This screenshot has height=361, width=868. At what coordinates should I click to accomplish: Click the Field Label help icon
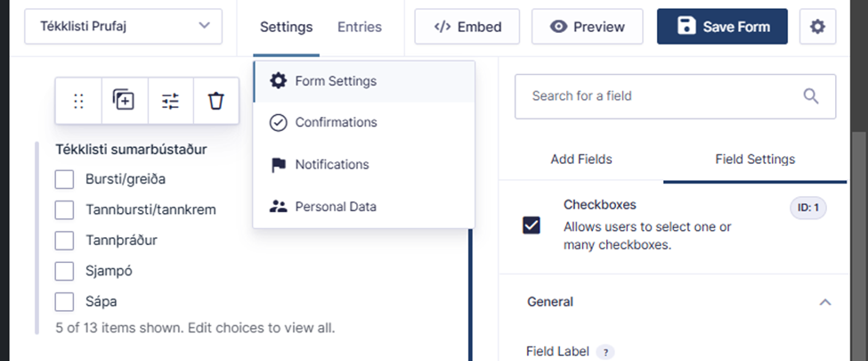click(605, 351)
